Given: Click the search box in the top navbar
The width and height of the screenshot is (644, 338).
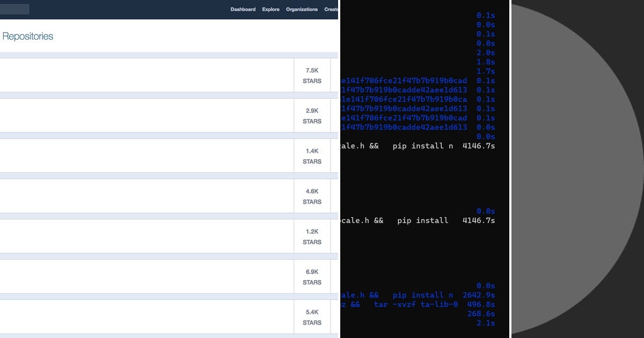Looking at the screenshot, I should click(15, 9).
